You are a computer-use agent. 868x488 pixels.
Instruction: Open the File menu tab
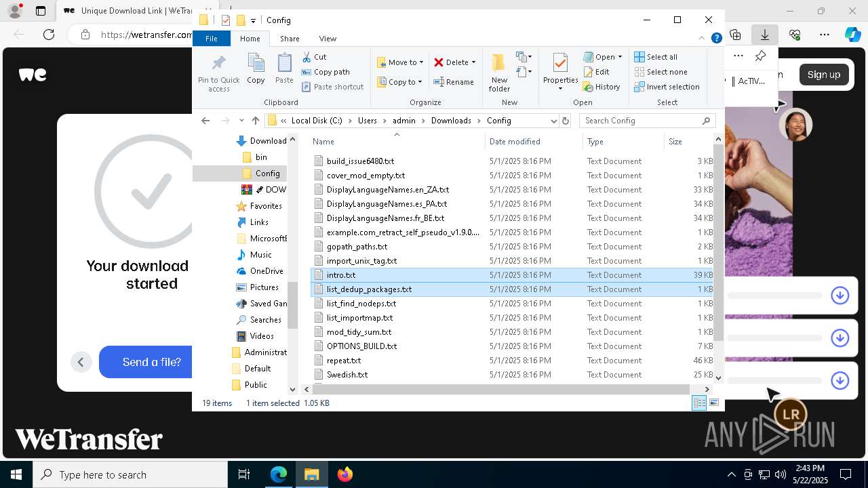[212, 39]
